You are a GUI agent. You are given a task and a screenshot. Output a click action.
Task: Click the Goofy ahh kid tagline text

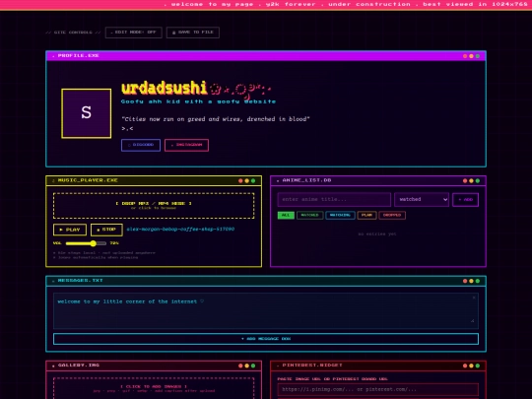click(x=198, y=101)
